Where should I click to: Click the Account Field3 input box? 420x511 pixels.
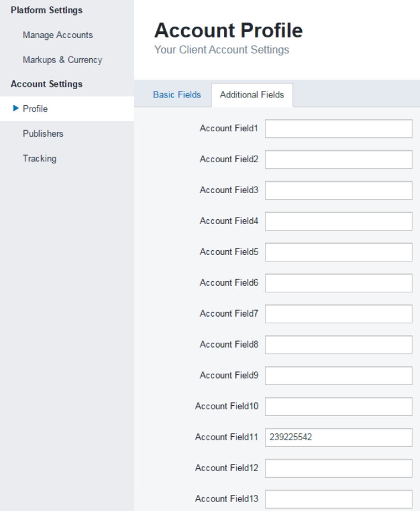[339, 190]
